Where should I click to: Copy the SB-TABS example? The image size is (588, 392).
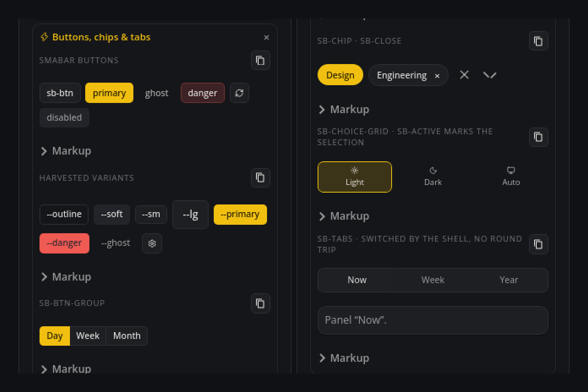[538, 244]
